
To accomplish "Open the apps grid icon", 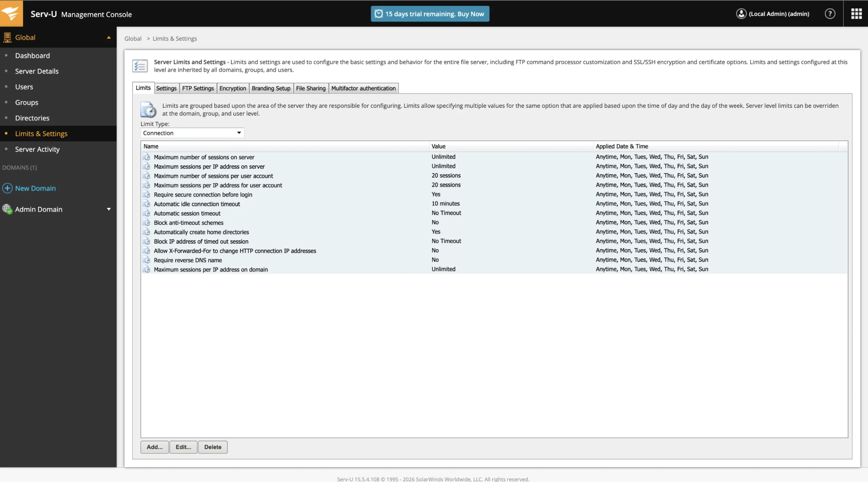I will (856, 14).
